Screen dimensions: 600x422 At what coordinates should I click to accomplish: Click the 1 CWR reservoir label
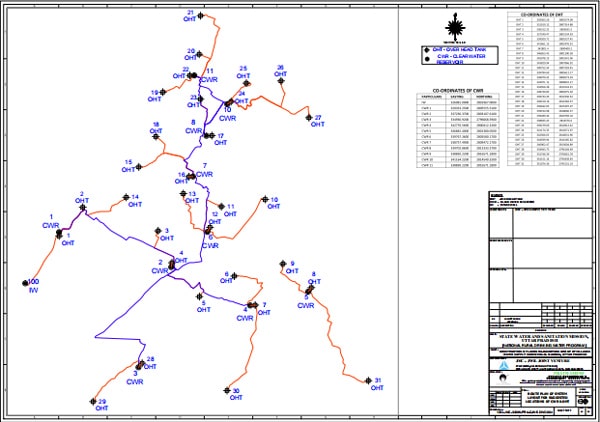49,221
